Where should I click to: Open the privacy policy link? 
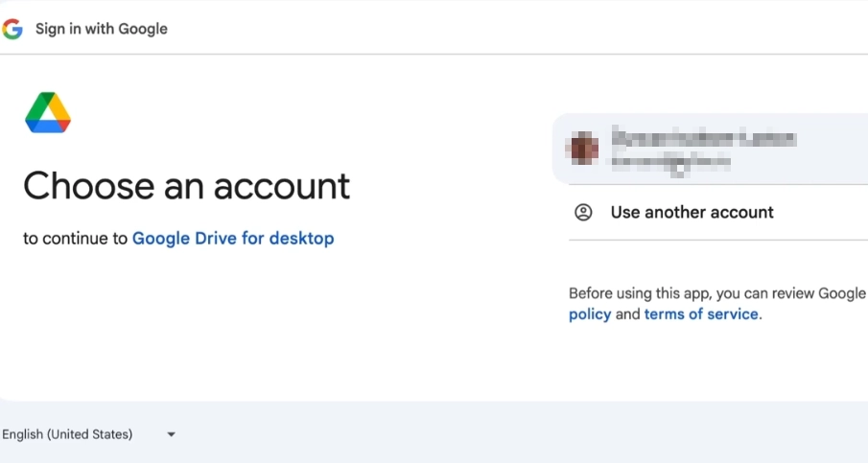[590, 314]
